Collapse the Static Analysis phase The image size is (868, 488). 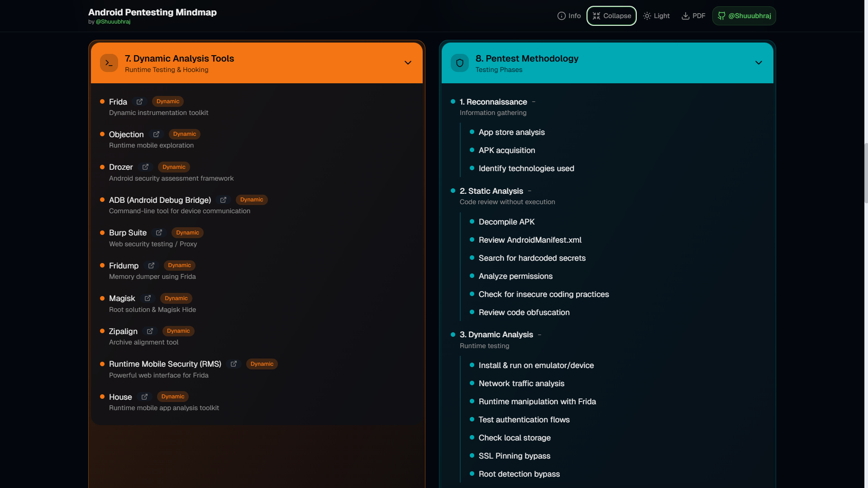pyautogui.click(x=529, y=191)
